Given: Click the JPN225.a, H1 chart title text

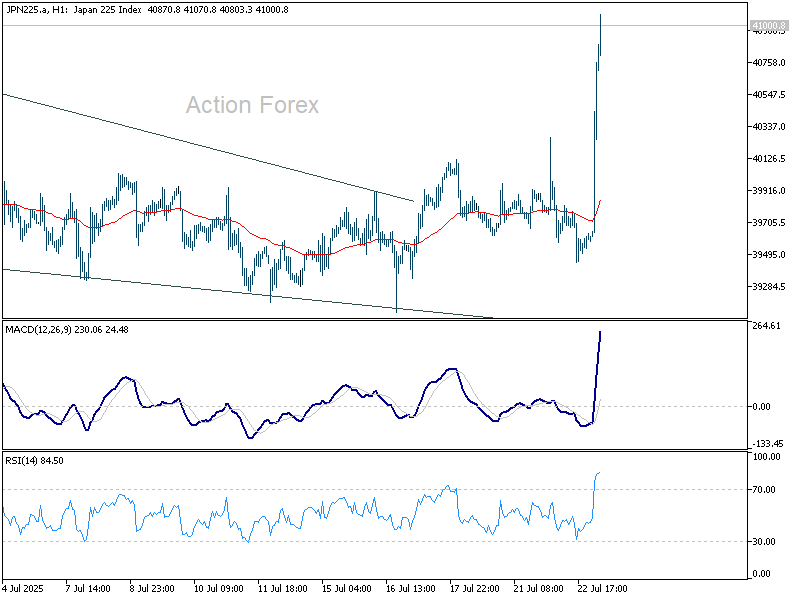Looking at the screenshot, I should 147,10.
